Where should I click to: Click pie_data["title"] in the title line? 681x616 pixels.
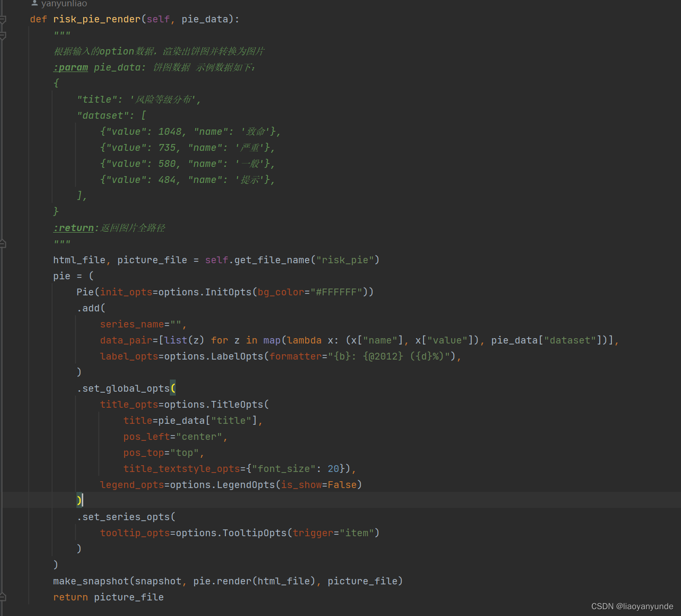click(208, 421)
